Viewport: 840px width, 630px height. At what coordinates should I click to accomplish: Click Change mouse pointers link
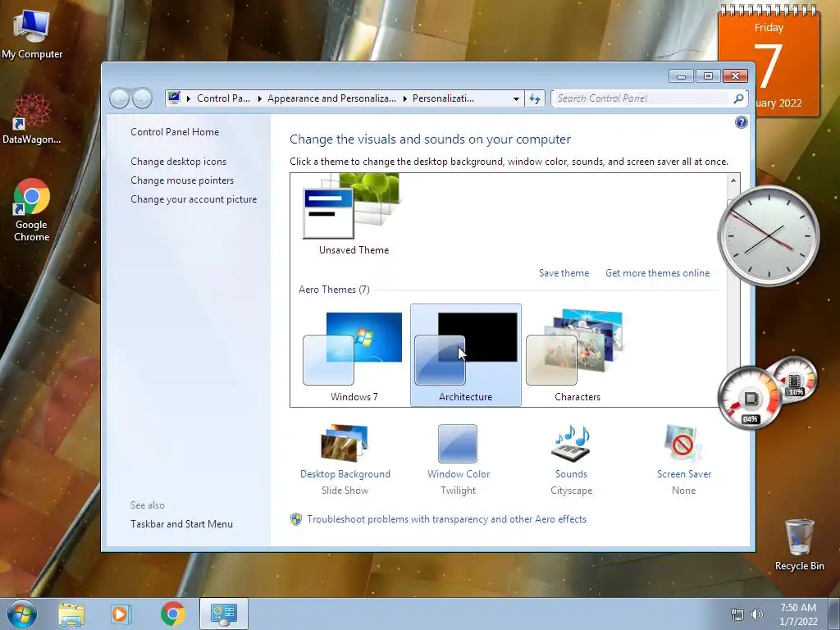click(x=182, y=180)
